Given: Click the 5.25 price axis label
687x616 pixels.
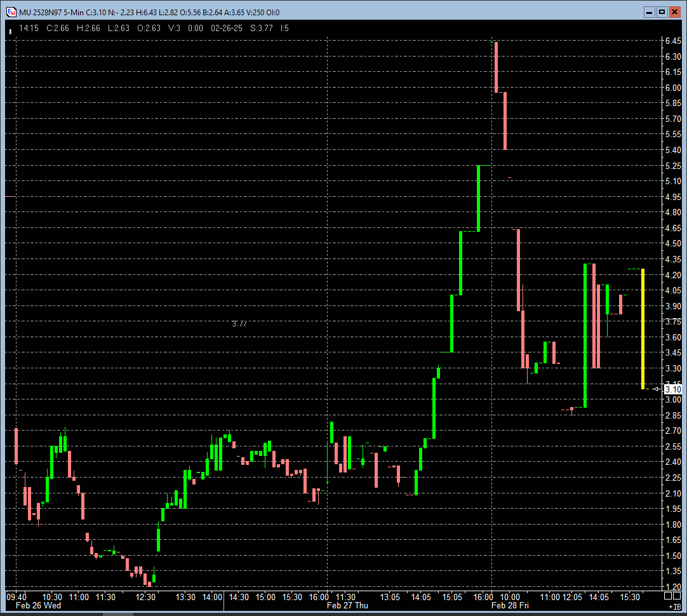Looking at the screenshot, I should pos(673,166).
